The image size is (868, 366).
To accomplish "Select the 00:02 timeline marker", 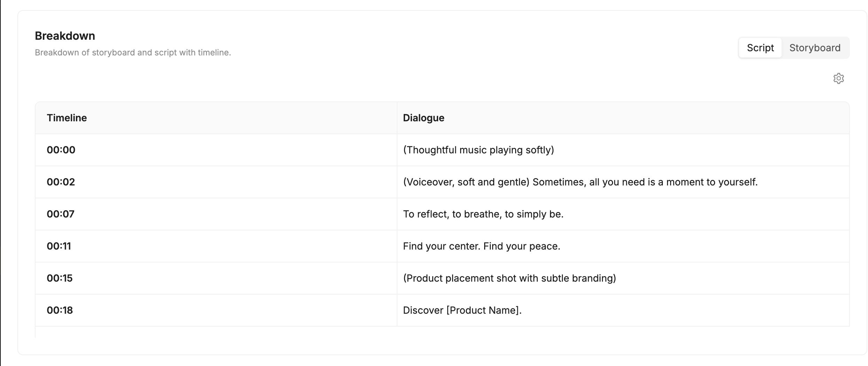I will pos(61,182).
